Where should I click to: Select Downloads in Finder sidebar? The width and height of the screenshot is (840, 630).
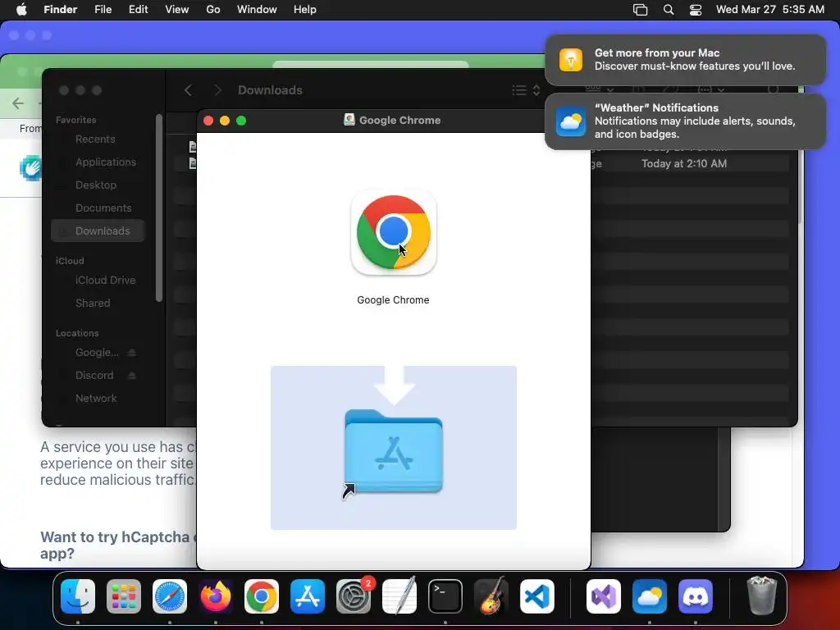point(98,231)
